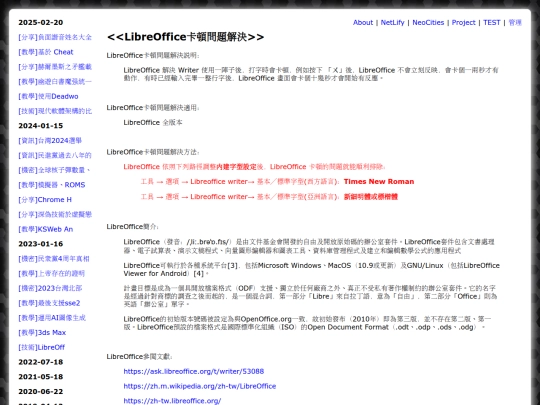The width and height of the screenshot is (540, 405).
Task: Click the 'LibreOffice參閱文獻:' section heading
Action: (140, 357)
